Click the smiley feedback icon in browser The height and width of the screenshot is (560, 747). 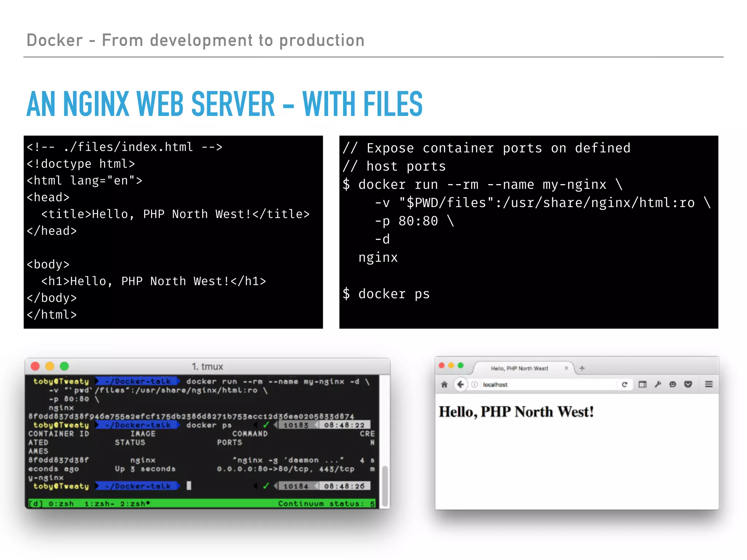pos(673,384)
